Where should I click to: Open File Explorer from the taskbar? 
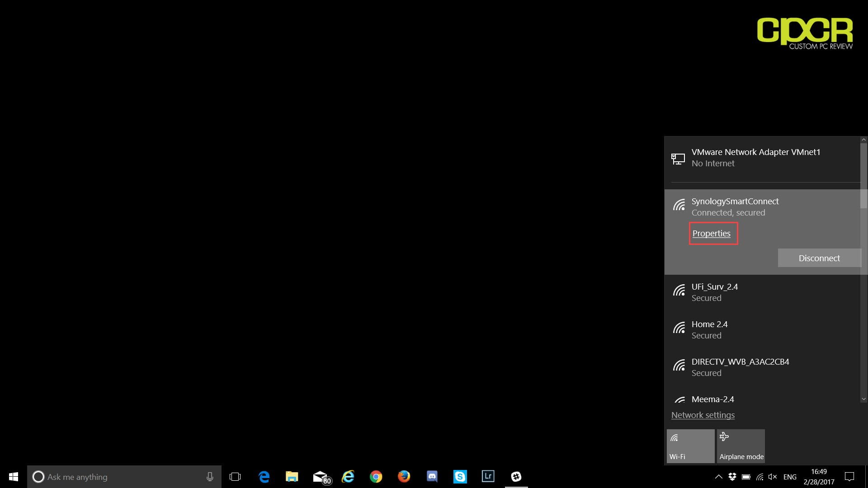pyautogui.click(x=292, y=477)
